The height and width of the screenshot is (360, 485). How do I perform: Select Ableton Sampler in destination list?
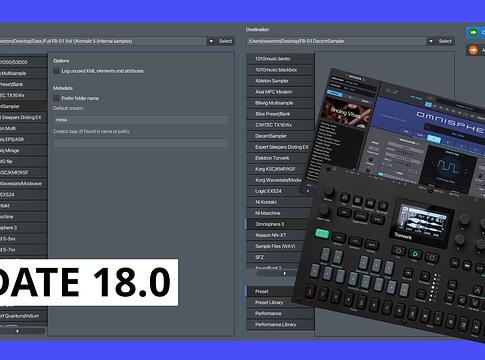coord(280,81)
